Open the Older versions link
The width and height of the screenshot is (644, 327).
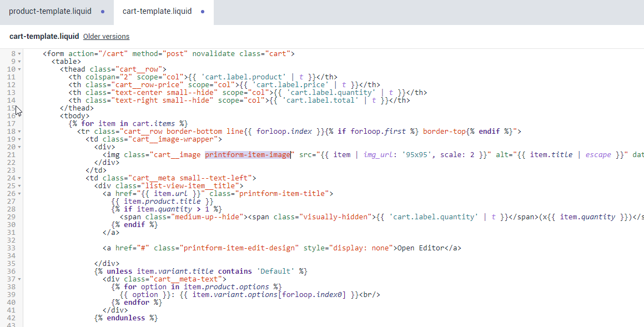106,37
